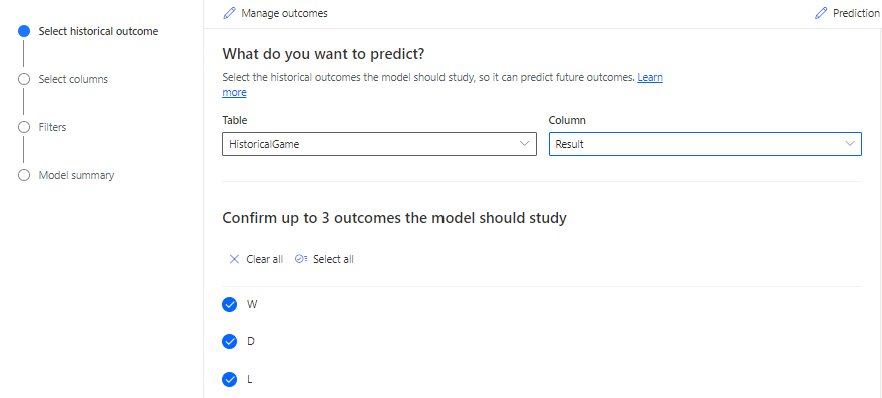Click the Manage outcomes button

tap(276, 13)
